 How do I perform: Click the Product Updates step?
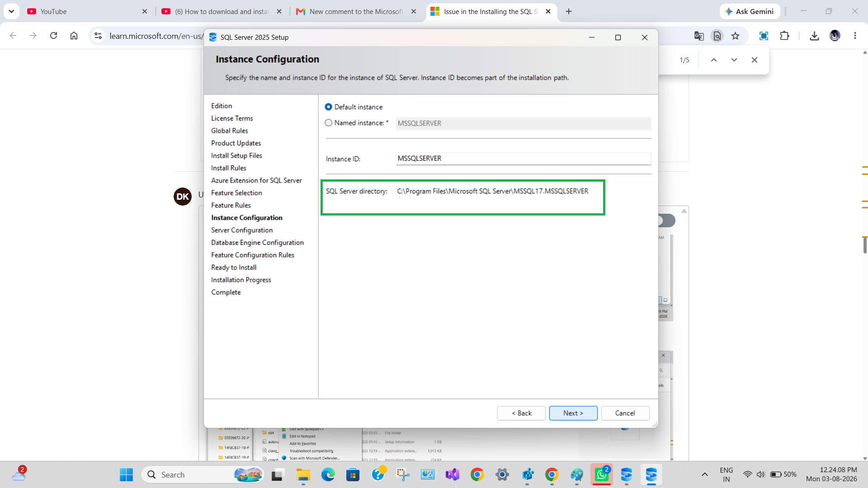(236, 143)
